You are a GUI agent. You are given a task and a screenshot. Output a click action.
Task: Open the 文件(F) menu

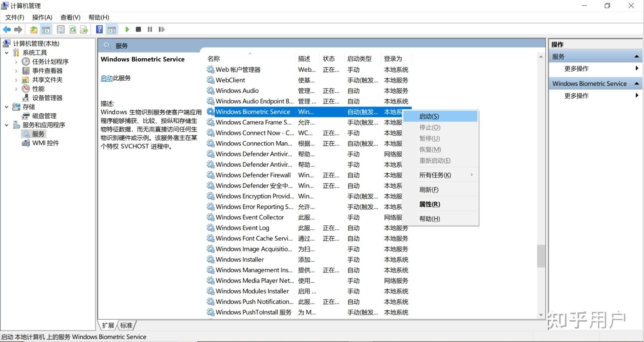coord(15,17)
